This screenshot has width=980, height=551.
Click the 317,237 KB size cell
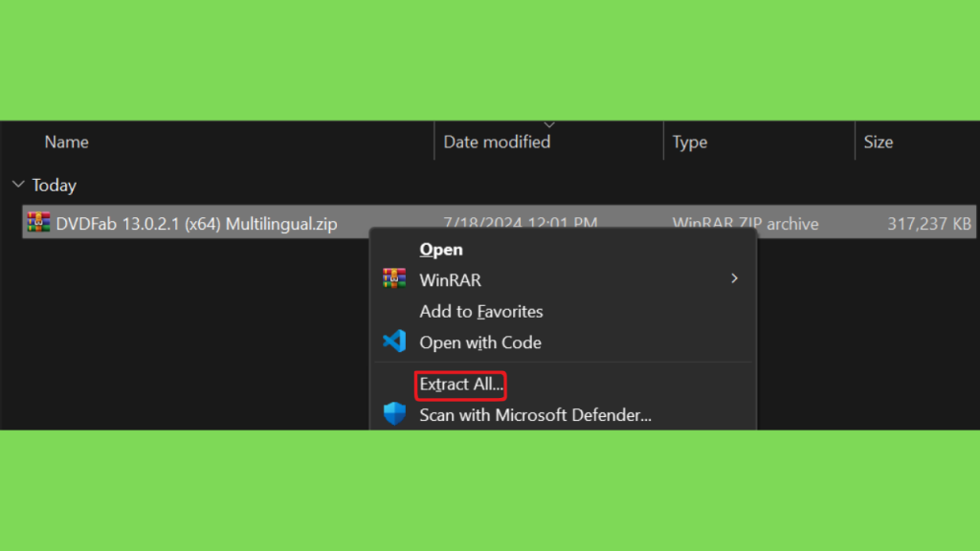coord(928,224)
